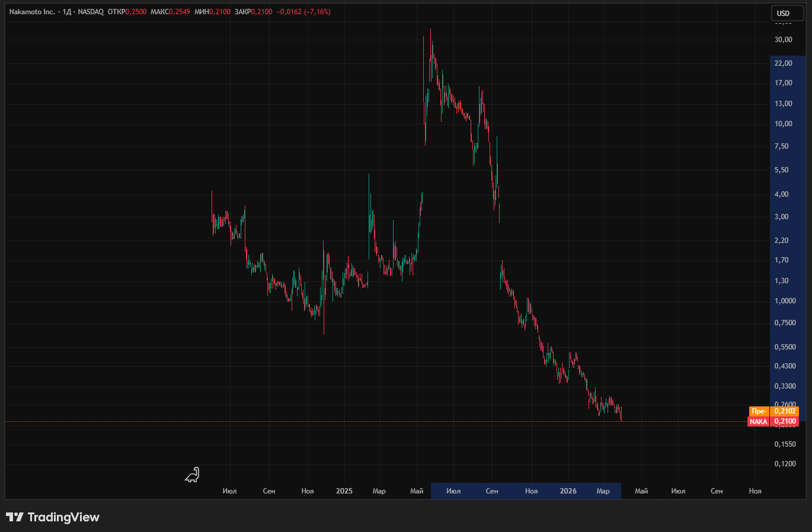The width and height of the screenshot is (812, 532).
Task: Click the ОТКР 0,2500 open value
Action: tap(127, 12)
